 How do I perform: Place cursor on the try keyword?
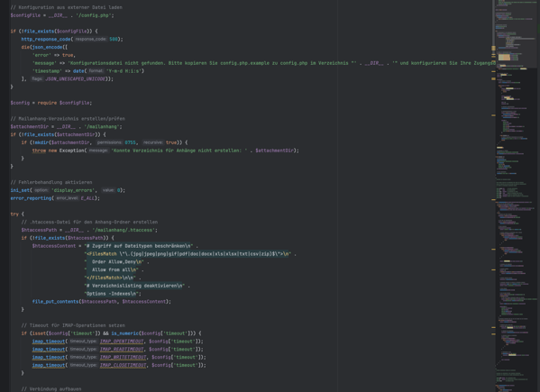tap(14, 214)
